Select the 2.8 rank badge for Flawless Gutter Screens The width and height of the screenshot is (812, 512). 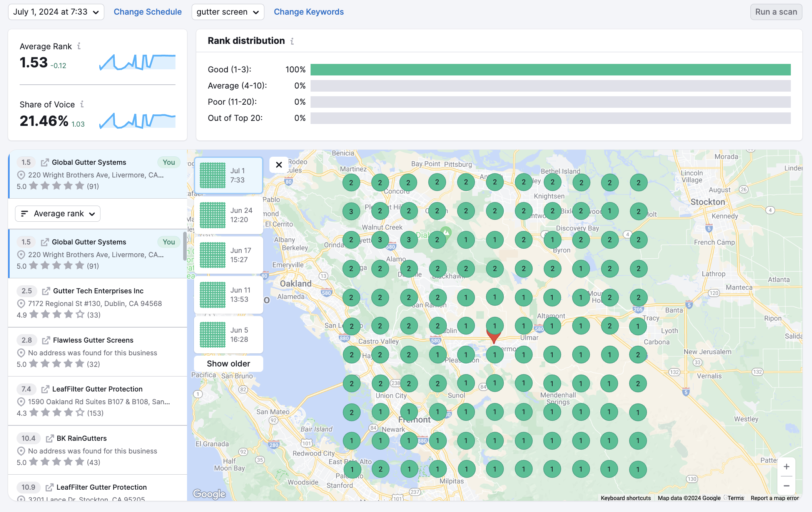pos(27,340)
